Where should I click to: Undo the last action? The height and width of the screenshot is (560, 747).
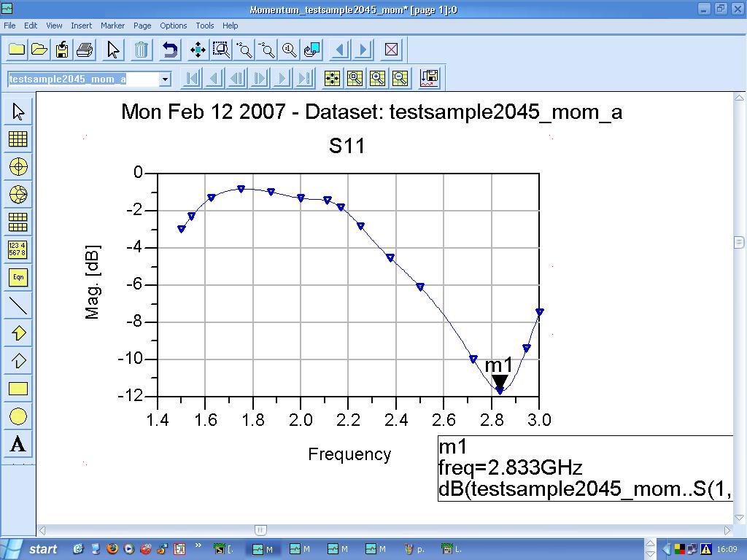[x=169, y=50]
